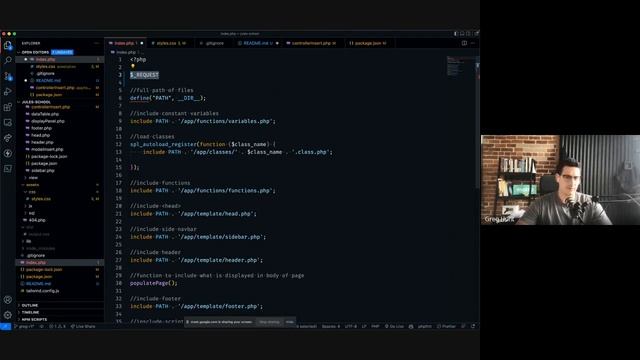
Task: Expand the js folder under assets
Action: pos(30,206)
